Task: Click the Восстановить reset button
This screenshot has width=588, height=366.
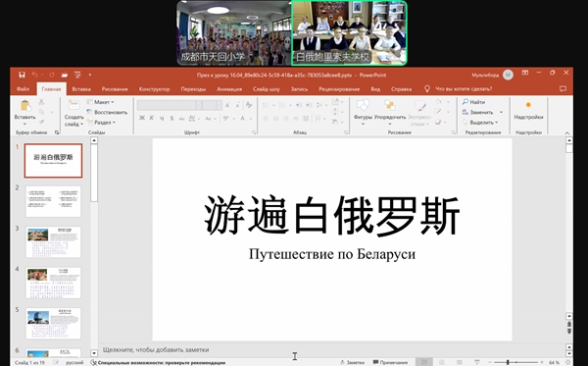Action: [107, 112]
